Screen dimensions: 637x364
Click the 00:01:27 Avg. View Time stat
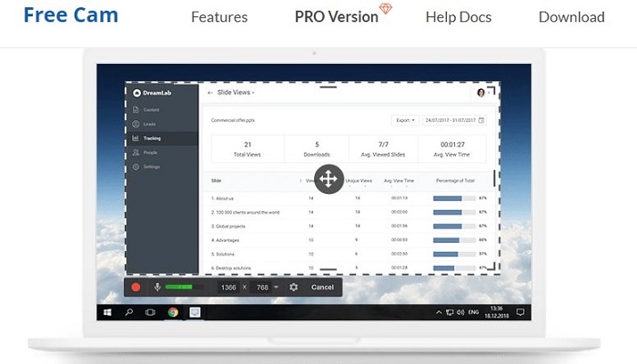tap(451, 149)
